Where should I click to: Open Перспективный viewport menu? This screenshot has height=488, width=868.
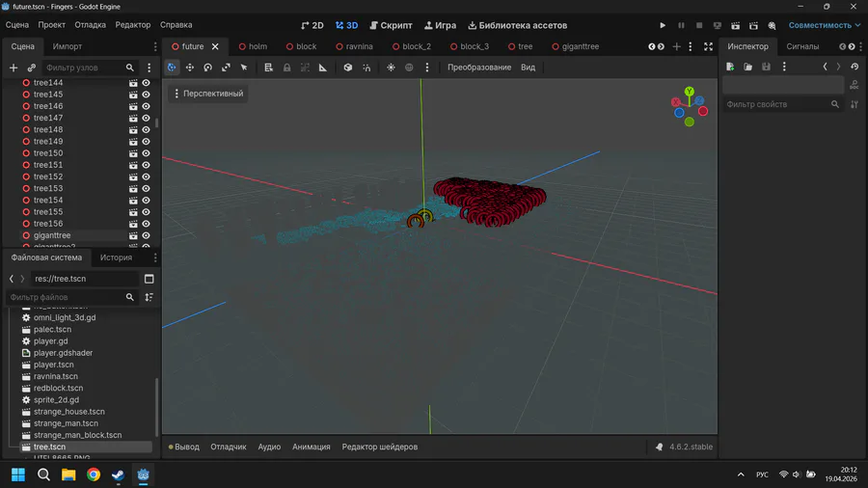[207, 94]
